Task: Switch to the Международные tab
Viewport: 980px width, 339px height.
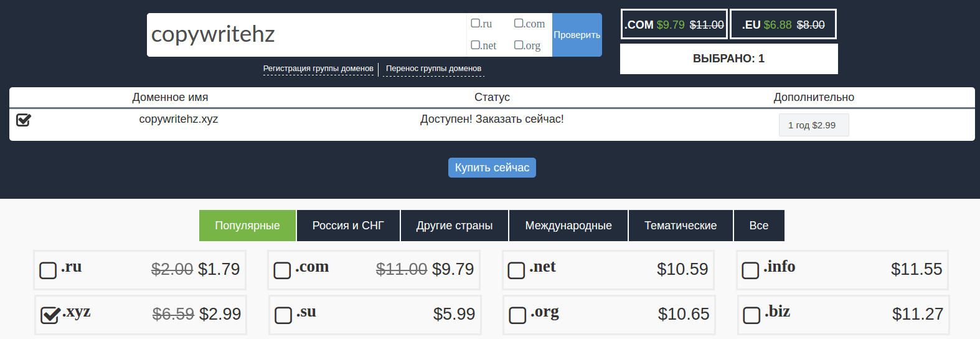Action: coord(568,226)
